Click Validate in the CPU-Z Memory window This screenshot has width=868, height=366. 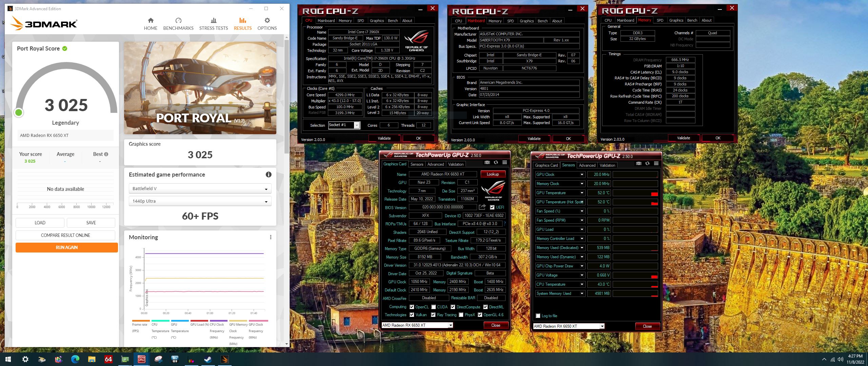(684, 138)
